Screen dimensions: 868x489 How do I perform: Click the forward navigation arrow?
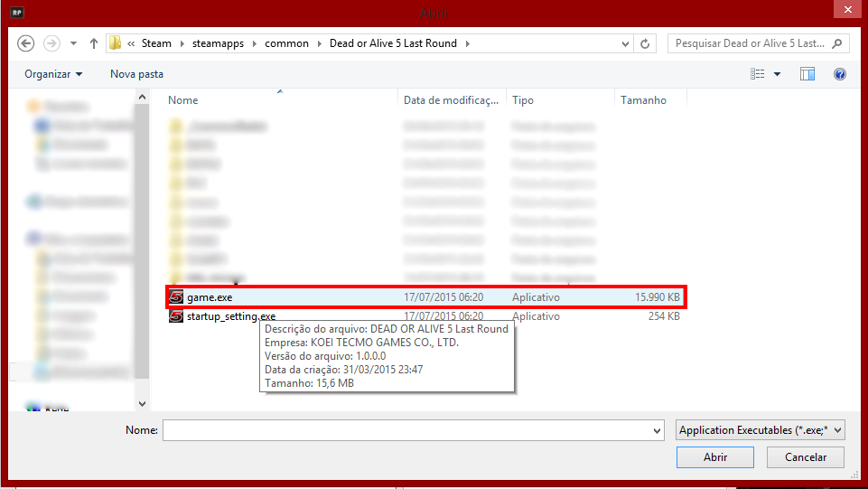[x=51, y=43]
